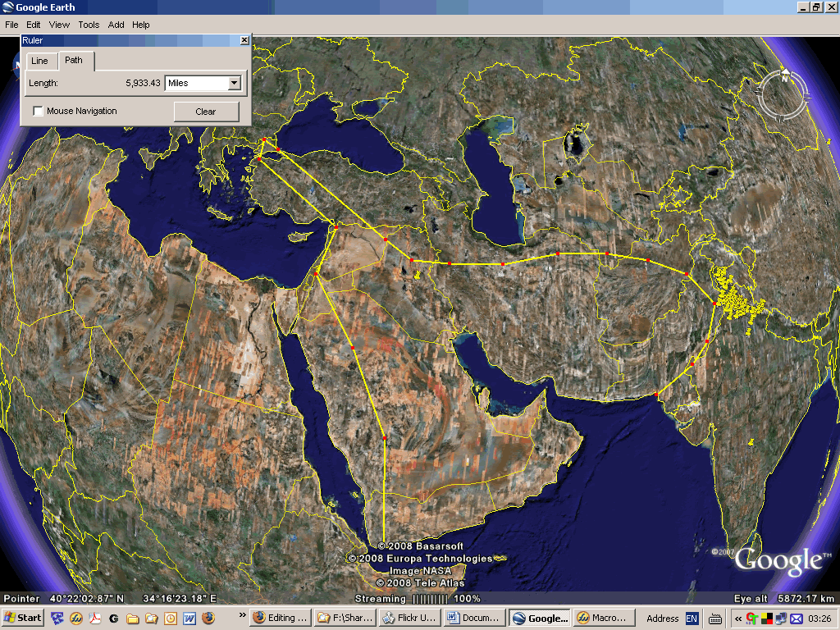Click the Google Earth title bar icon
The image size is (840, 630).
click(7, 7)
